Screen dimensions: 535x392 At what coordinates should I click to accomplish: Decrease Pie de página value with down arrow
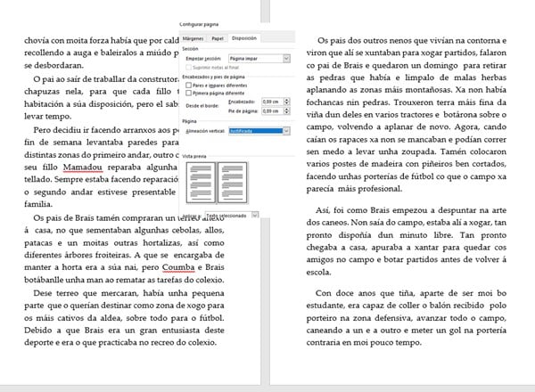288,112
